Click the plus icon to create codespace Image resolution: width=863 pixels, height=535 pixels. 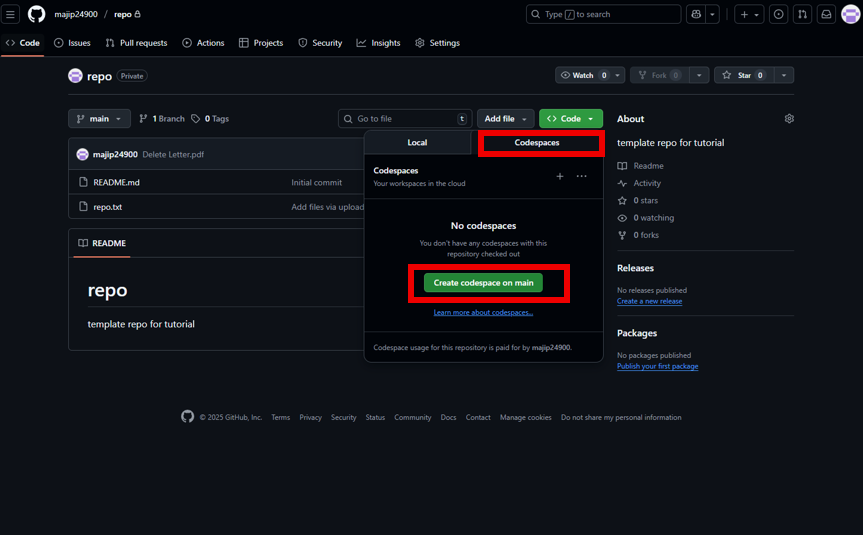[x=560, y=176]
